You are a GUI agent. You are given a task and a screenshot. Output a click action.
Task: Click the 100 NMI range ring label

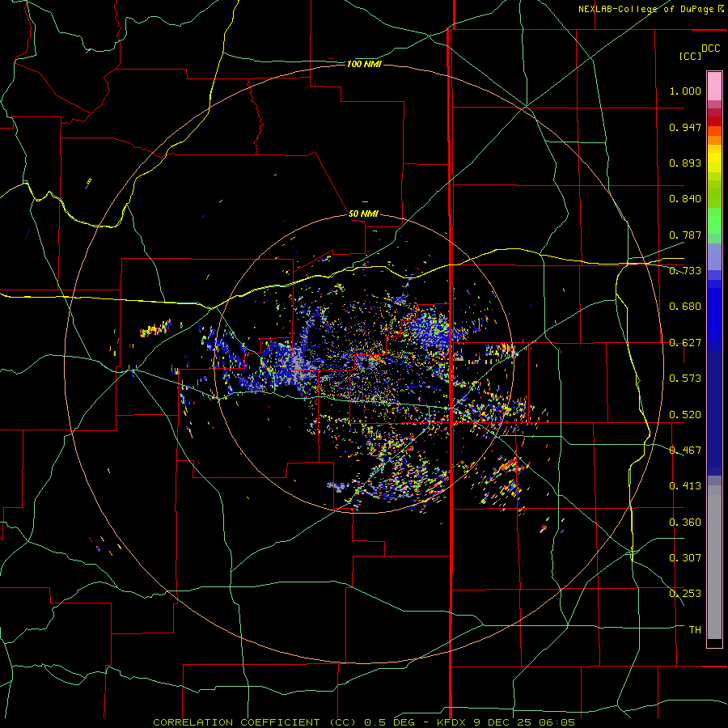point(364,64)
